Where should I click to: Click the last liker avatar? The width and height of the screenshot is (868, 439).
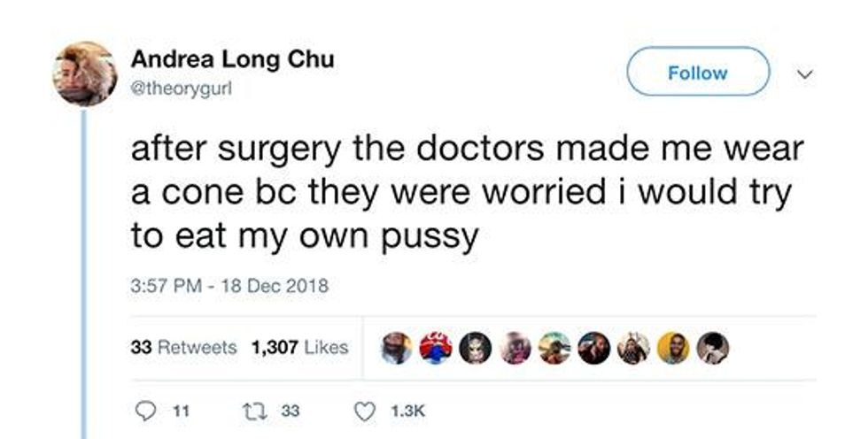tap(712, 349)
